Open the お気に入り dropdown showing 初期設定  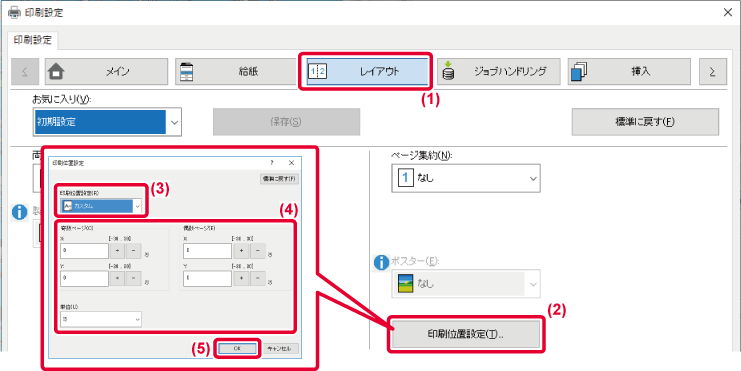(x=108, y=122)
